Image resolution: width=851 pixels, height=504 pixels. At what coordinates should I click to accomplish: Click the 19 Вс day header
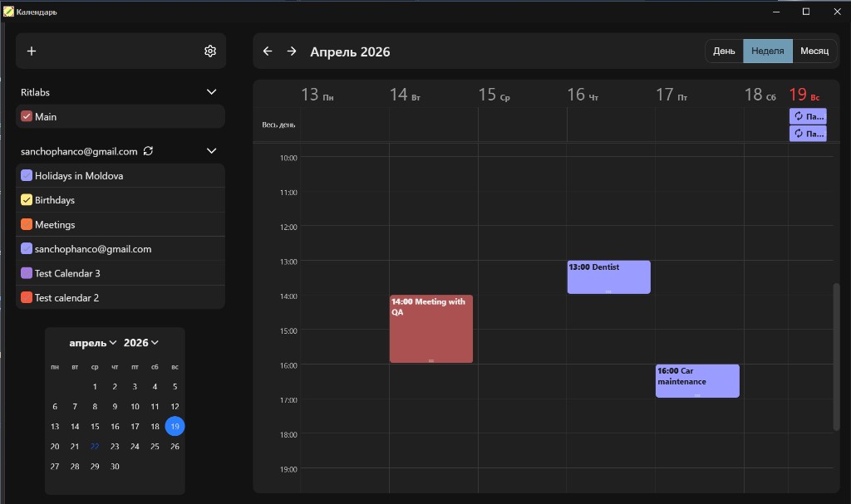[x=804, y=95]
